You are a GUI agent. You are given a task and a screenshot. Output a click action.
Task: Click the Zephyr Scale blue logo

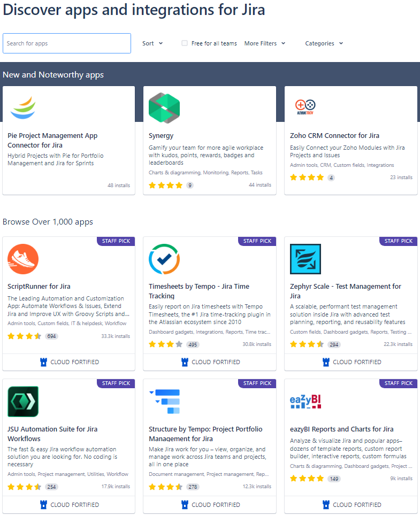[306, 259]
